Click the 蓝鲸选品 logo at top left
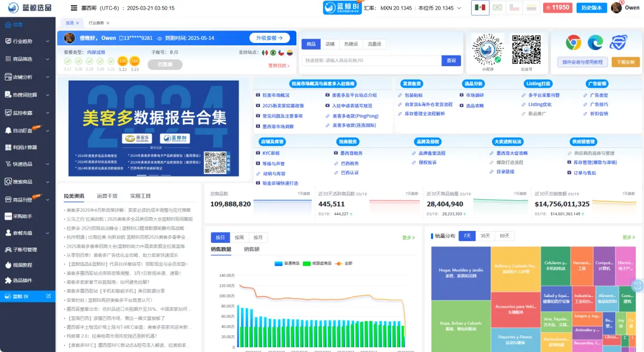This screenshot has height=352, width=644. pos(30,7)
